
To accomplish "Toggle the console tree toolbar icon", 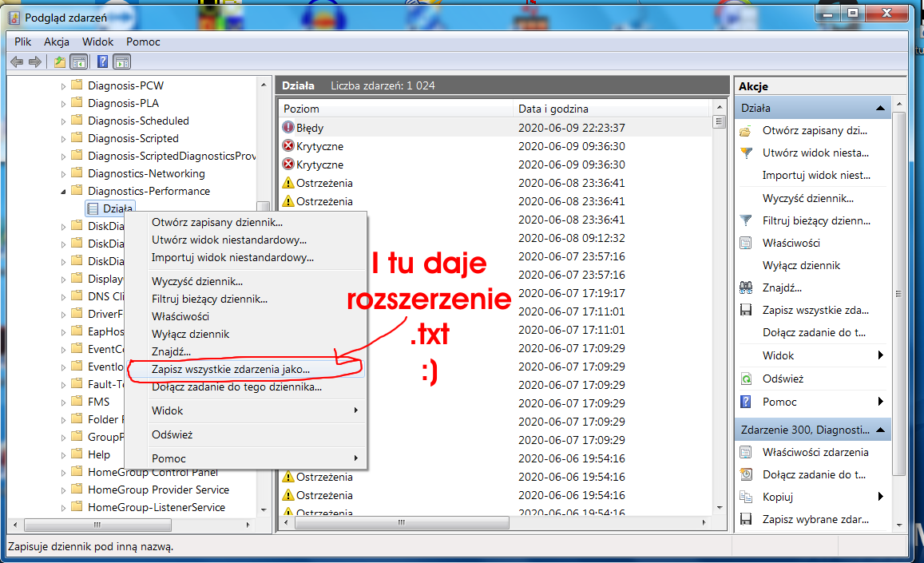I will pyautogui.click(x=78, y=62).
